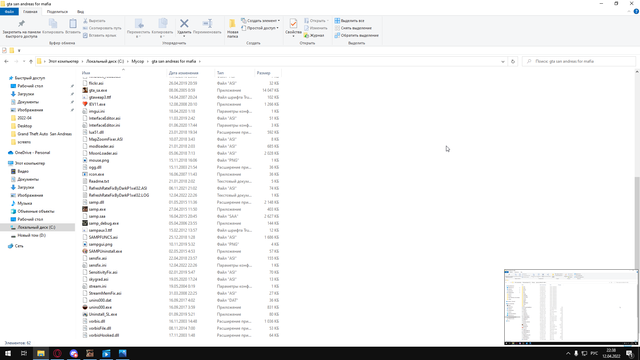
Task: Click the Copy (Копировать) clipboard icon
Action: (53, 24)
